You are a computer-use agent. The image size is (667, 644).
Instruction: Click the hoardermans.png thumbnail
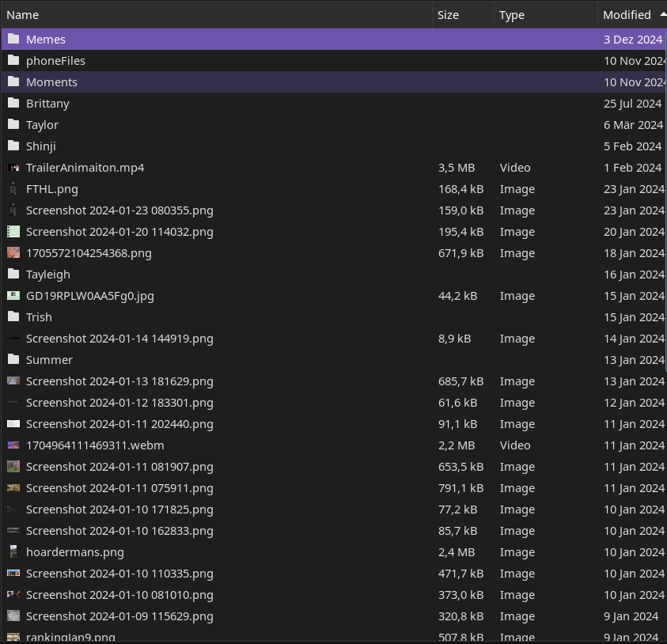click(x=13, y=551)
